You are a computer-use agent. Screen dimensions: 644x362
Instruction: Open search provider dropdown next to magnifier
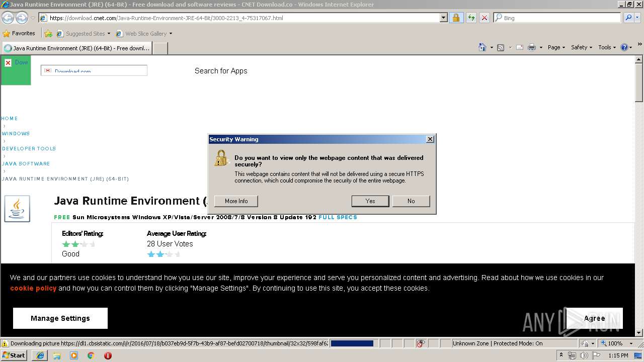click(x=637, y=18)
